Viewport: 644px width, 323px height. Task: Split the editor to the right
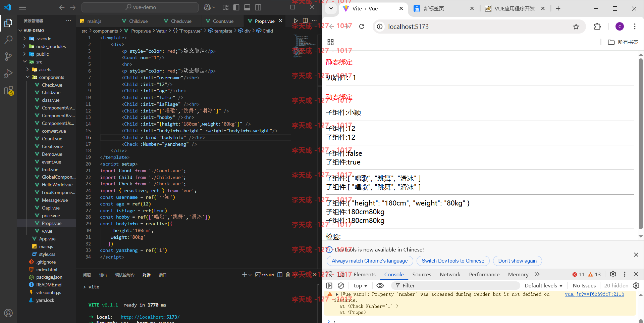pos(305,21)
